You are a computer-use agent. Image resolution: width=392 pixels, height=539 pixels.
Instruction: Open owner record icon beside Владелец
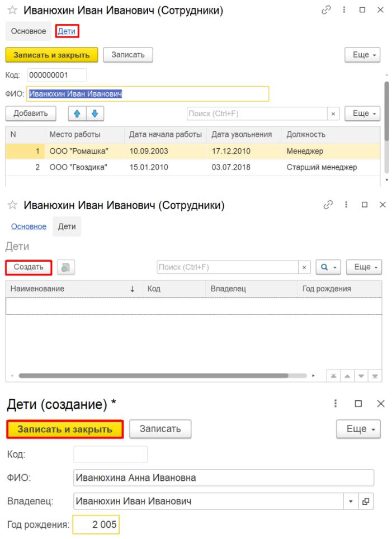coord(366,502)
